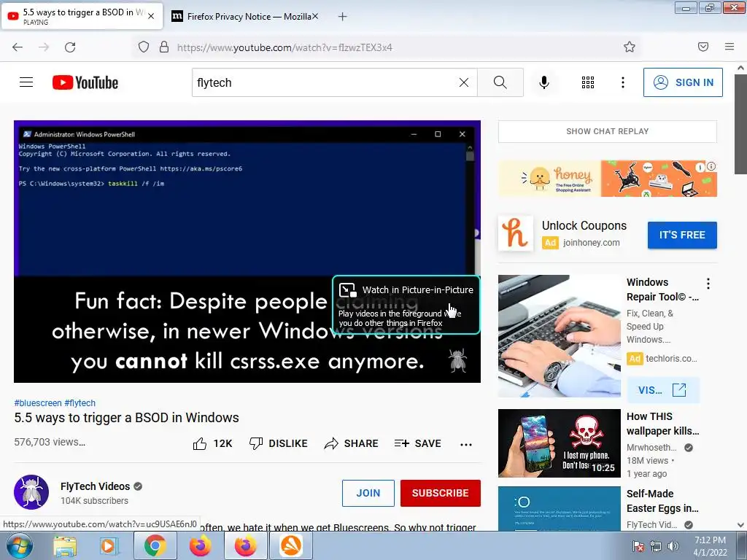Screen dimensions: 747x560
Task: Click the info icon on the honey banner ad
Action: [x=711, y=166]
